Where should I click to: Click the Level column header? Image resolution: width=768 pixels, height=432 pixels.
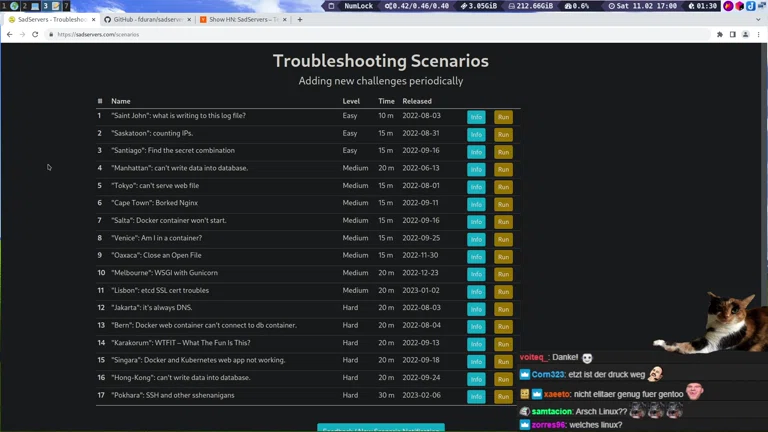click(351, 101)
